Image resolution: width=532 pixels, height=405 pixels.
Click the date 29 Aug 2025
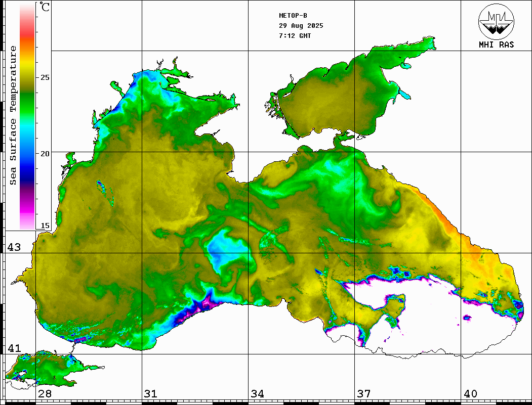(301, 26)
